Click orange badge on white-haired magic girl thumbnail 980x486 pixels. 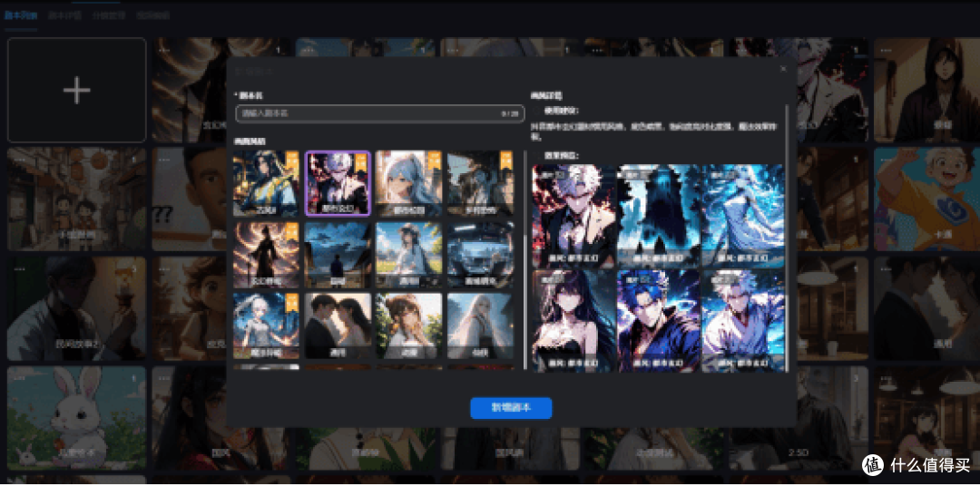292,304
